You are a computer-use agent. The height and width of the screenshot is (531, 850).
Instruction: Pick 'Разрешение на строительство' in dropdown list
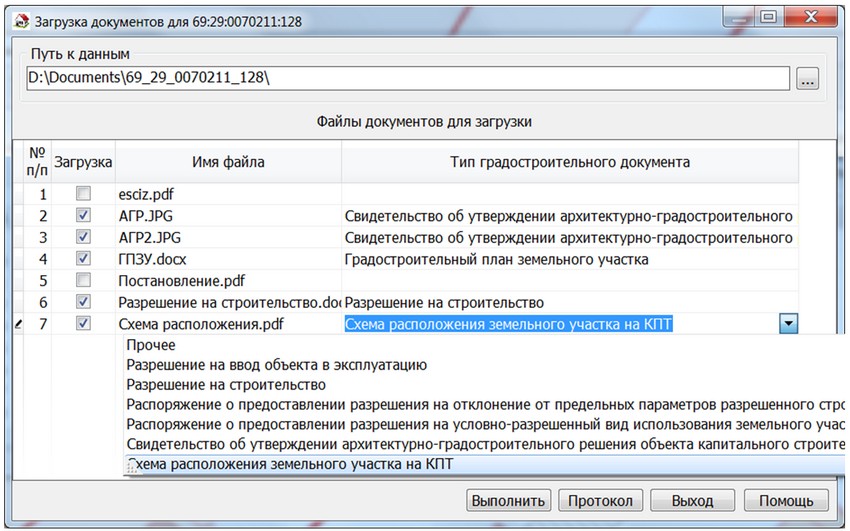pyautogui.click(x=226, y=385)
